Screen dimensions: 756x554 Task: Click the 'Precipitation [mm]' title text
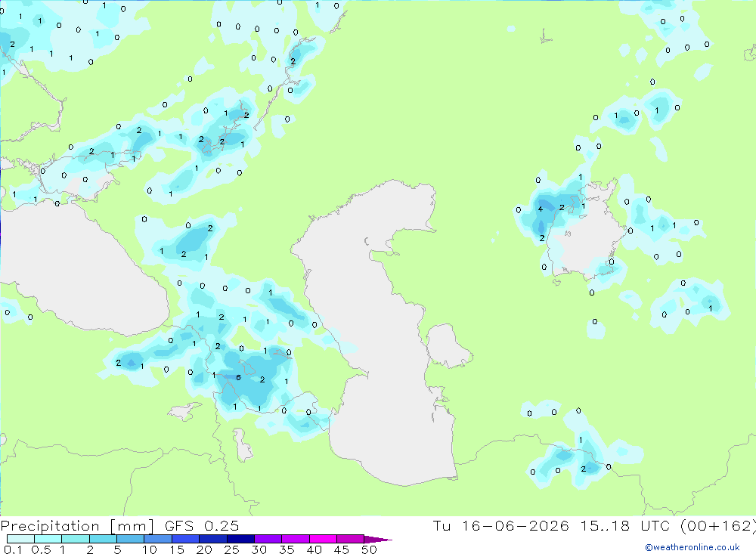[77, 526]
